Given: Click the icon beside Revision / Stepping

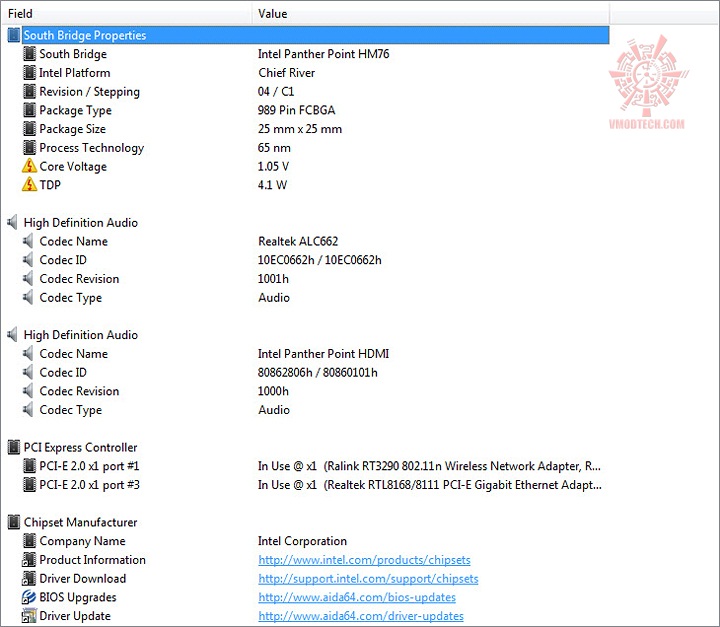Looking at the screenshot, I should click(x=29, y=91).
